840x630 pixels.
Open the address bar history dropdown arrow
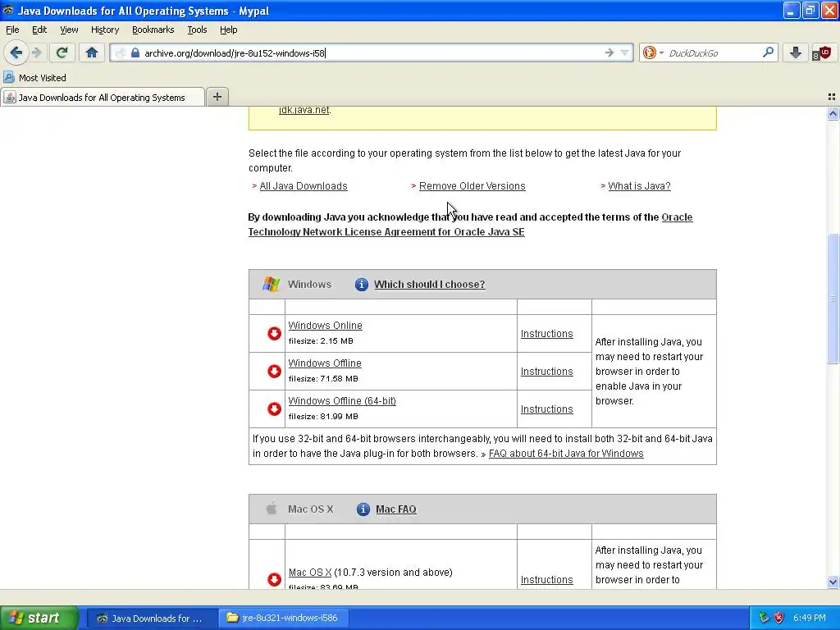click(624, 52)
